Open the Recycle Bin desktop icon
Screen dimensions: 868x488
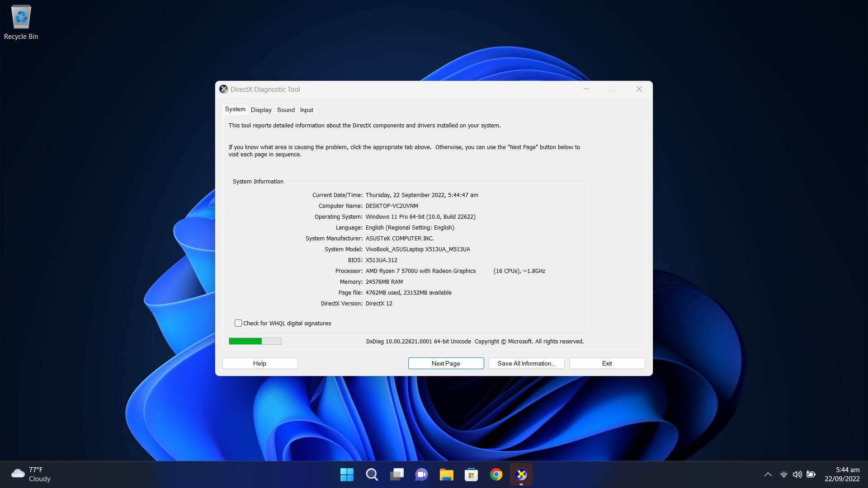21,23
